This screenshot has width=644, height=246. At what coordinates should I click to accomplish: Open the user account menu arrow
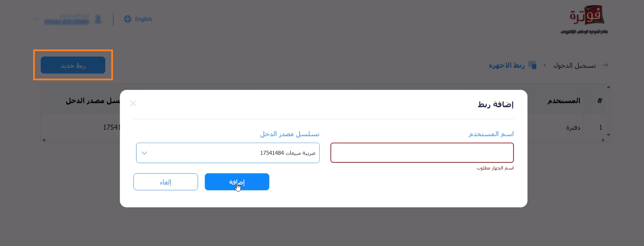click(x=36, y=19)
